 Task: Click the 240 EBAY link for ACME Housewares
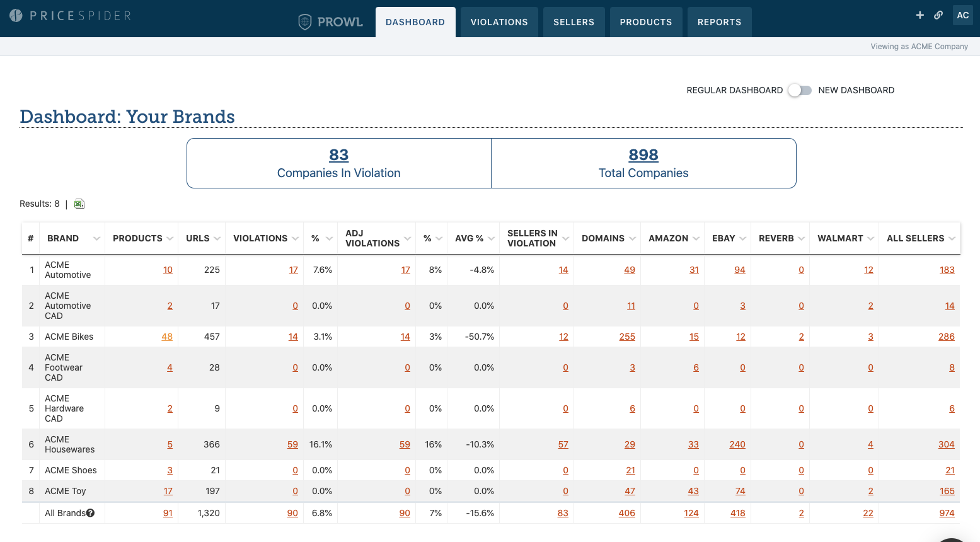(737, 444)
